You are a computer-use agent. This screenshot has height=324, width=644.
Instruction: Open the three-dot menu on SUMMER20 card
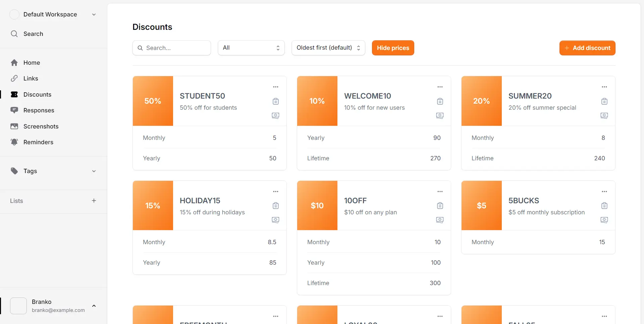click(x=604, y=87)
